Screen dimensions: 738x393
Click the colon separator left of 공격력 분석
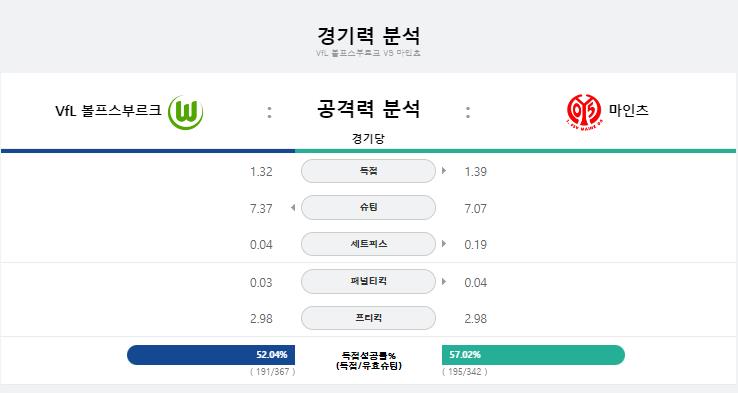tap(269, 112)
